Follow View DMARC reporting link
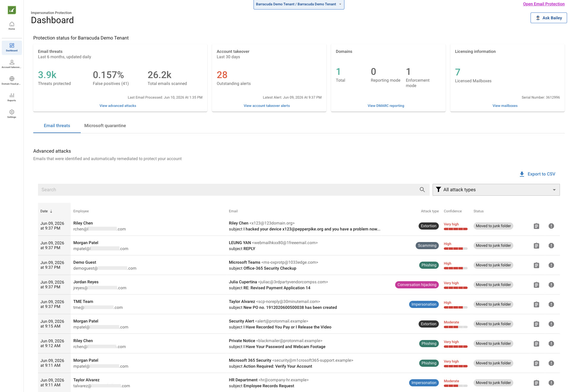 click(x=386, y=106)
